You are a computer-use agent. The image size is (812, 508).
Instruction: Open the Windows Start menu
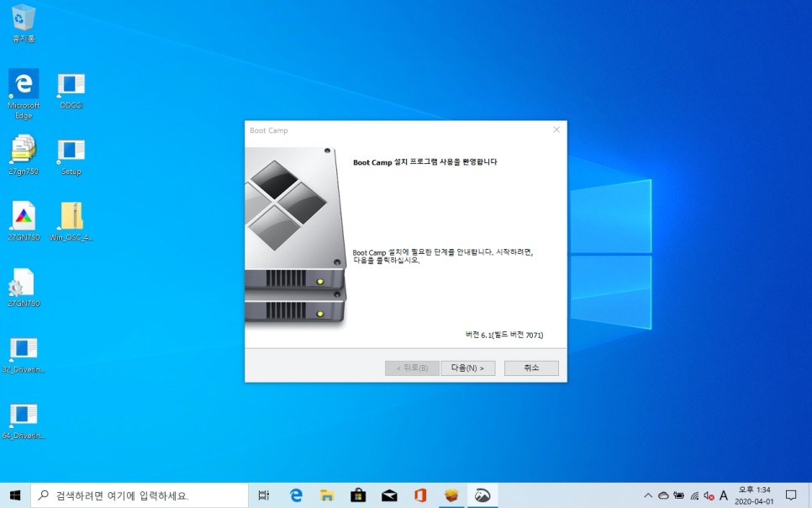pyautogui.click(x=15, y=495)
